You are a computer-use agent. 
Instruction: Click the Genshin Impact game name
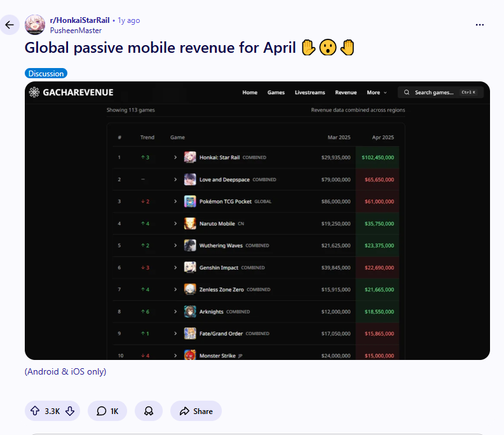[219, 268]
